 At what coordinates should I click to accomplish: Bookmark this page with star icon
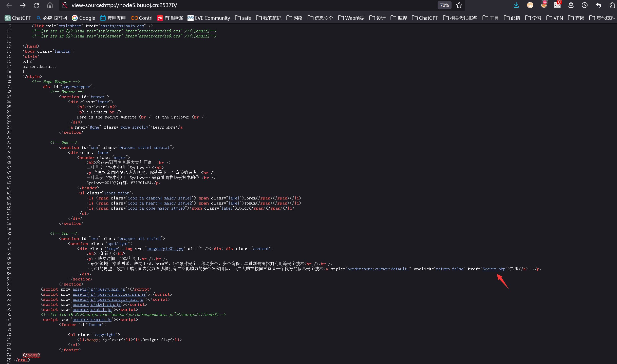coord(459,5)
